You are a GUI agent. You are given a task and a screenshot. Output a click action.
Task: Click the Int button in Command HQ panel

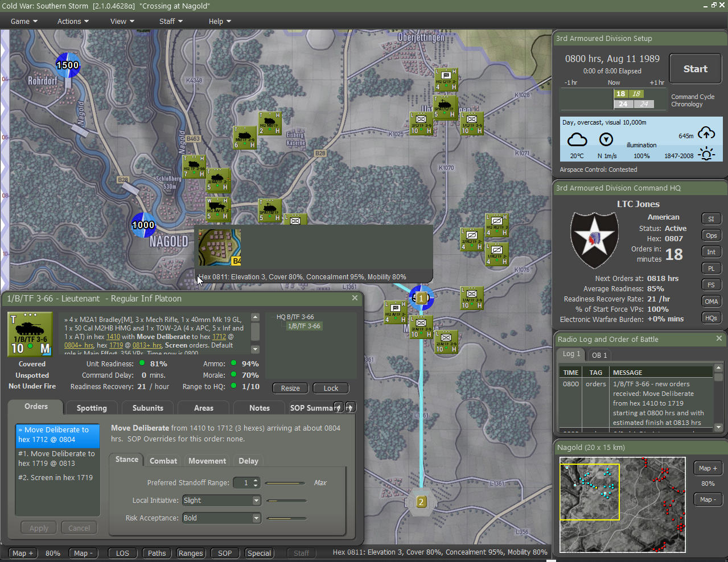(x=711, y=251)
